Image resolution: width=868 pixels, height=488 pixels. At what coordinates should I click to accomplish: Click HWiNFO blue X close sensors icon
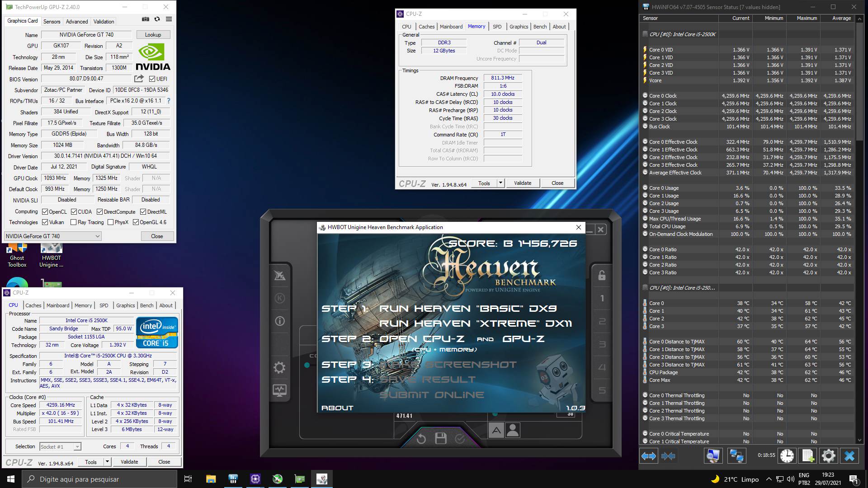point(849,456)
